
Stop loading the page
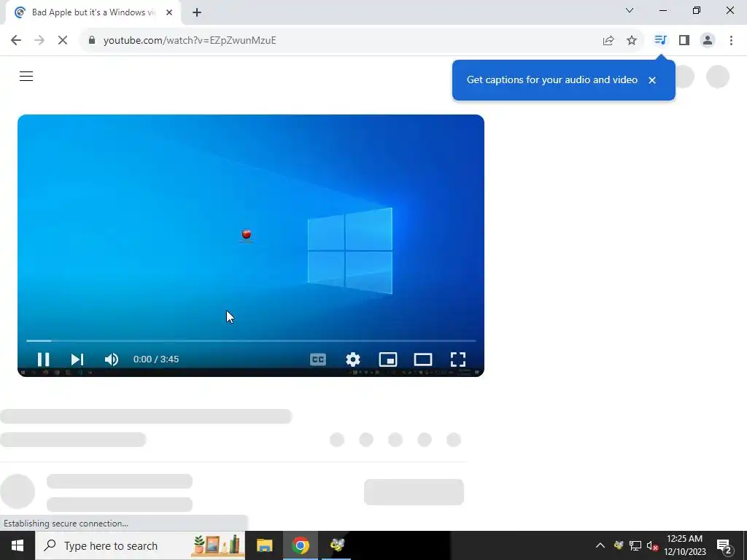[x=63, y=40]
